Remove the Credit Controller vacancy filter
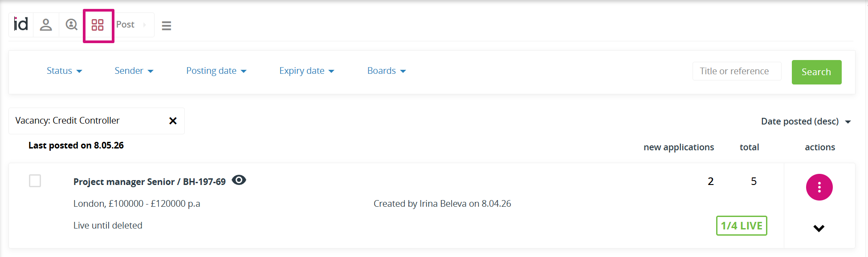This screenshot has height=257, width=868. click(173, 120)
